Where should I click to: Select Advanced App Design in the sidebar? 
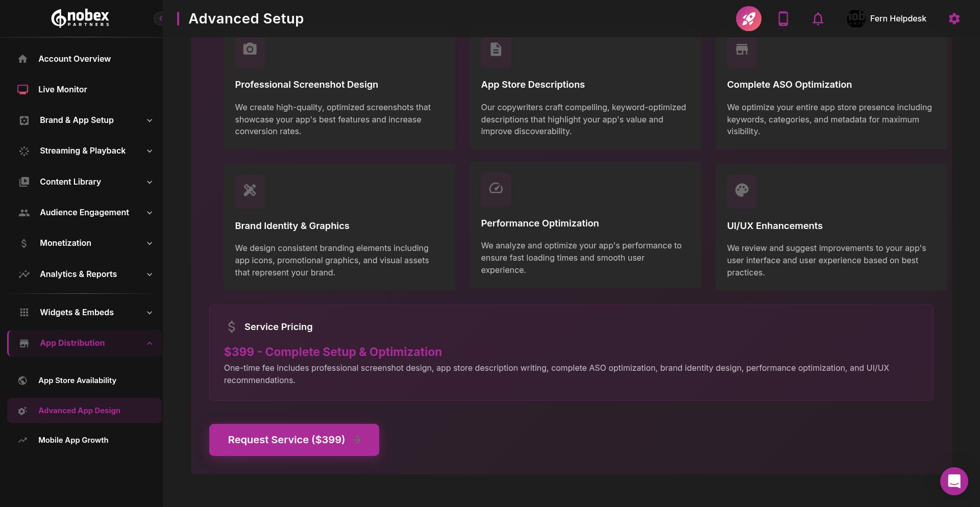click(80, 411)
